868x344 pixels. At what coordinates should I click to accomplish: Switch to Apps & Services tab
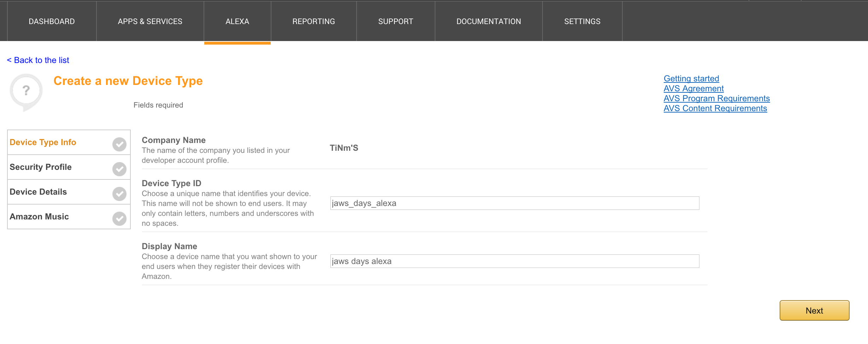150,21
